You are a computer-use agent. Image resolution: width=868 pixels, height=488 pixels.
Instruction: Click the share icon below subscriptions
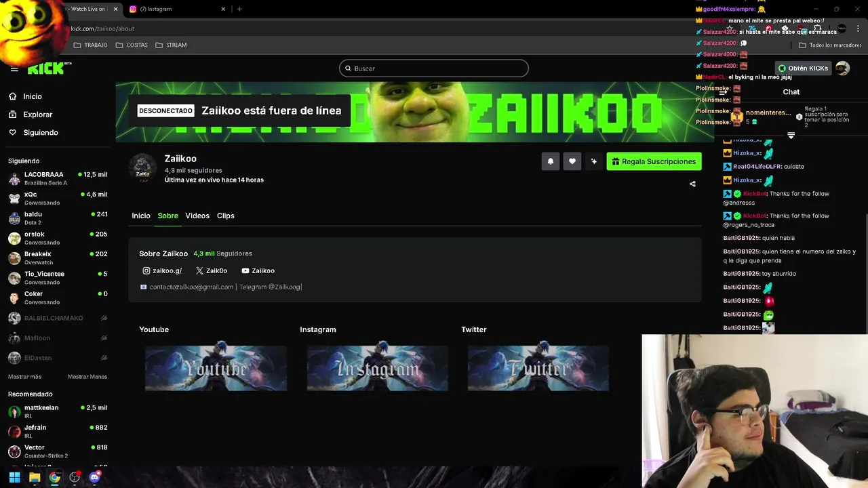(x=692, y=184)
